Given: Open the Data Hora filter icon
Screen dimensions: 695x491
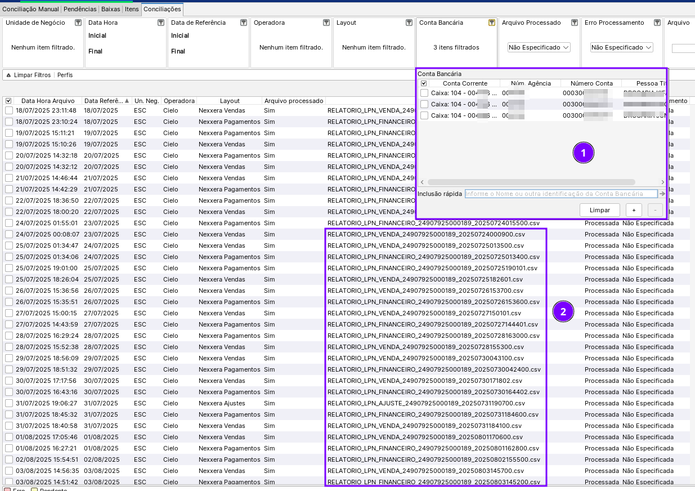Looking at the screenshot, I should pos(161,22).
